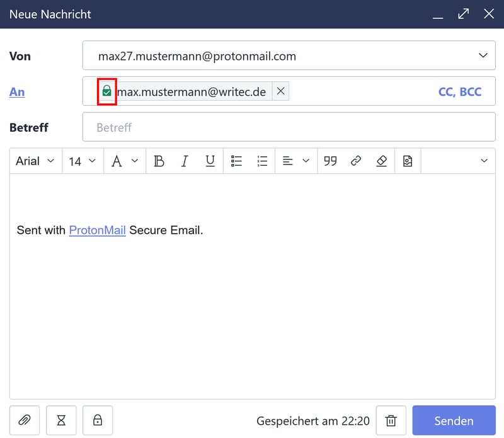
Task: Insert a link using the chain icon
Action: click(356, 161)
